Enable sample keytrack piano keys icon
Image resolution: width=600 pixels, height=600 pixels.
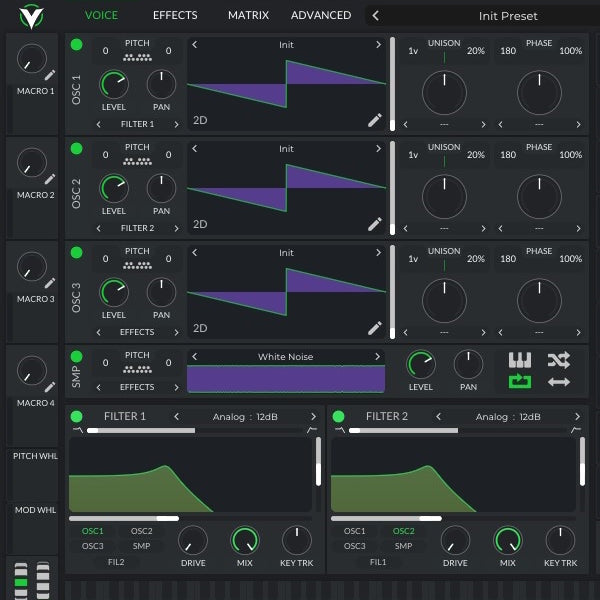(520, 360)
